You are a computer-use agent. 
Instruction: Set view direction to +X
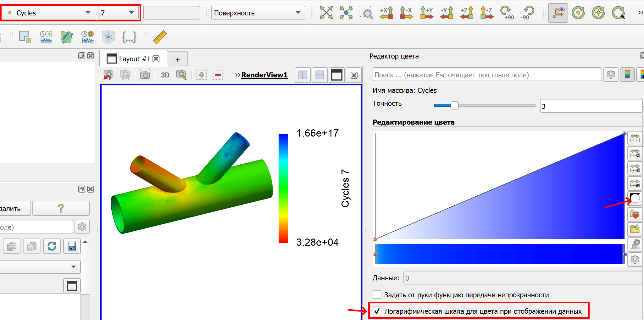point(386,13)
